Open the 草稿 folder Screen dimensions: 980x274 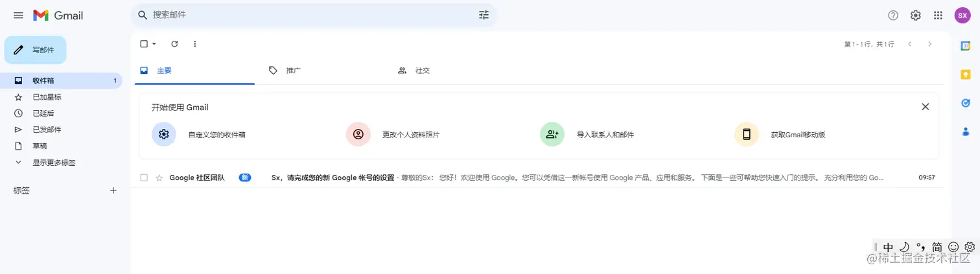coord(61,146)
